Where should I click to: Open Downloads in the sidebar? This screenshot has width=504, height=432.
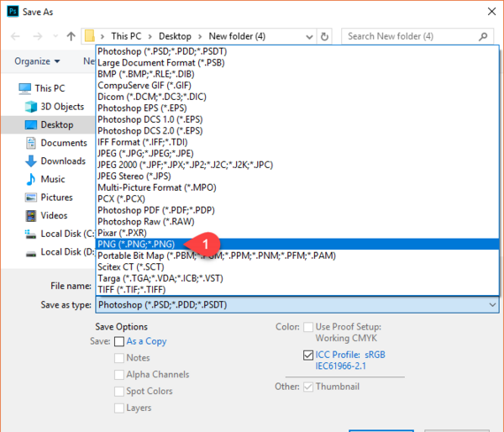click(55, 161)
